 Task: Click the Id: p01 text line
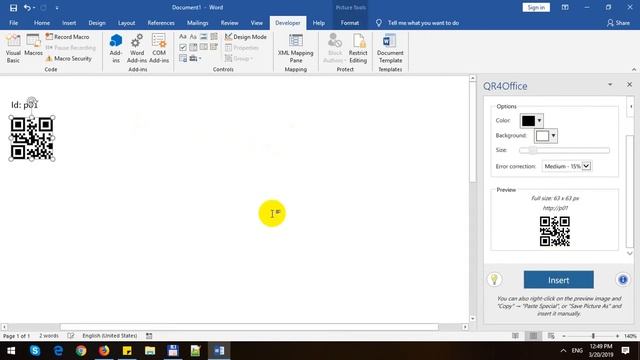coord(24,105)
